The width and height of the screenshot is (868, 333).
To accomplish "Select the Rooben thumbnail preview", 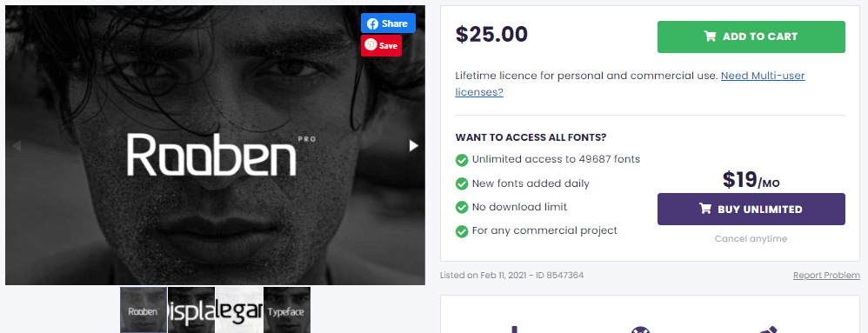I will coord(144,310).
